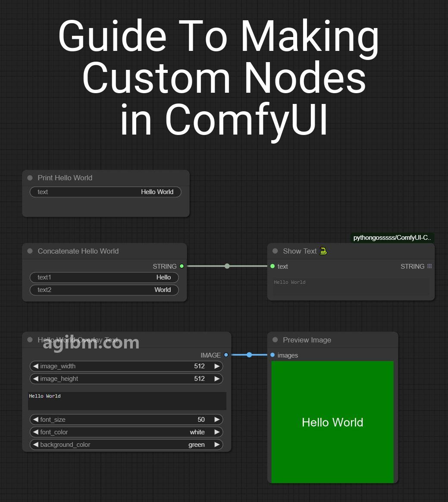
Task: Collapse the Show Text node dot
Action: pyautogui.click(x=275, y=251)
